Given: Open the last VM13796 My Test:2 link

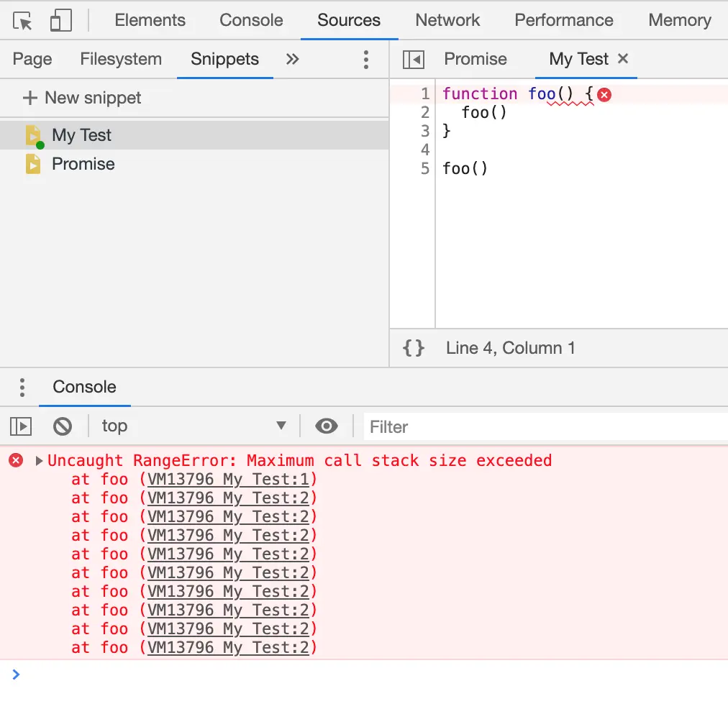Looking at the screenshot, I should [x=229, y=647].
